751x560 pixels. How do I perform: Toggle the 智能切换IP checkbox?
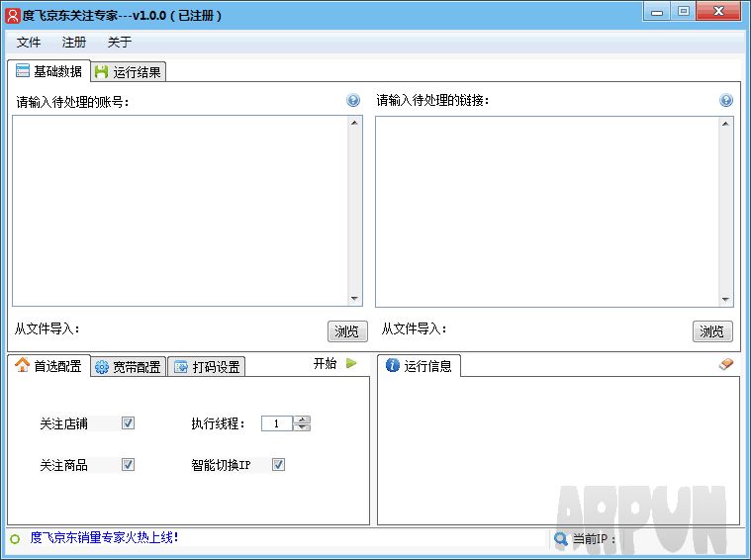[278, 464]
